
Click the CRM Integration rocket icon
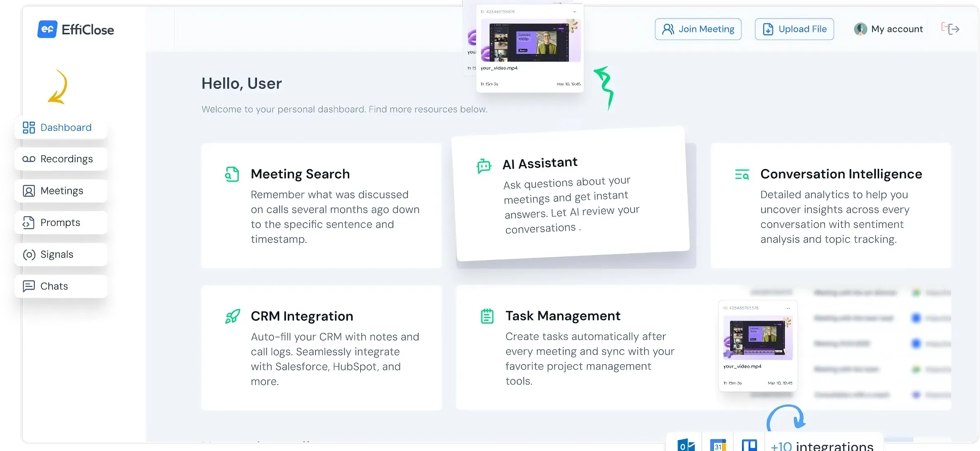(x=233, y=316)
